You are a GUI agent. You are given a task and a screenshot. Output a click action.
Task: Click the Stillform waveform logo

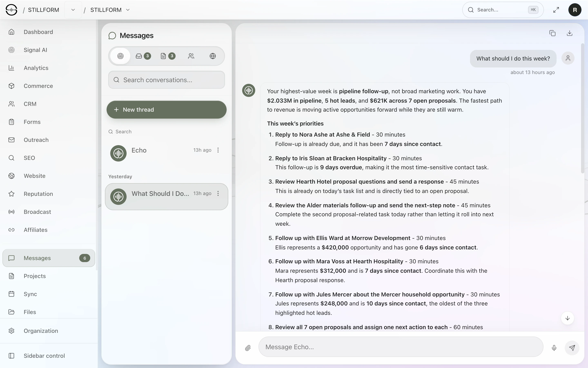point(11,10)
